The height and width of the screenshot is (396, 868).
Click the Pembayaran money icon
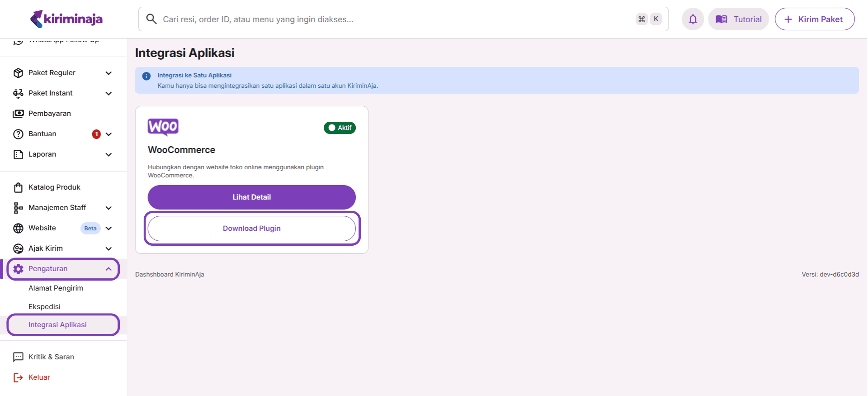tap(18, 114)
